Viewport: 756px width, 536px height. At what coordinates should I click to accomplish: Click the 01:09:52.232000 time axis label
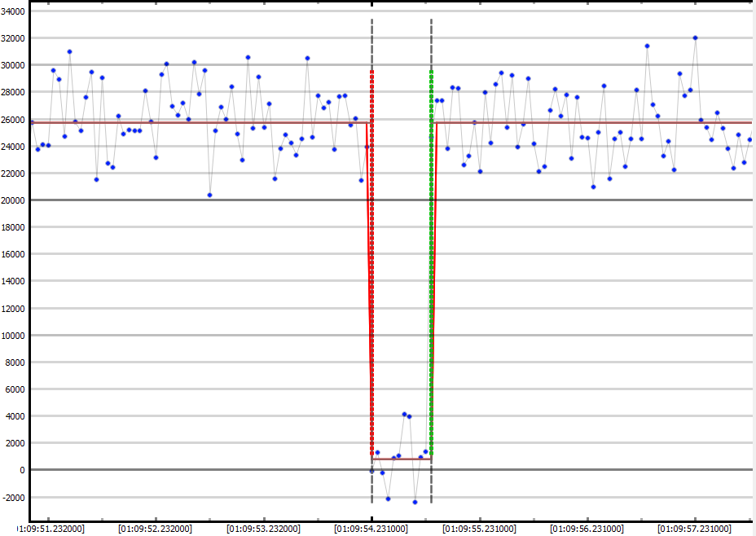[155, 529]
